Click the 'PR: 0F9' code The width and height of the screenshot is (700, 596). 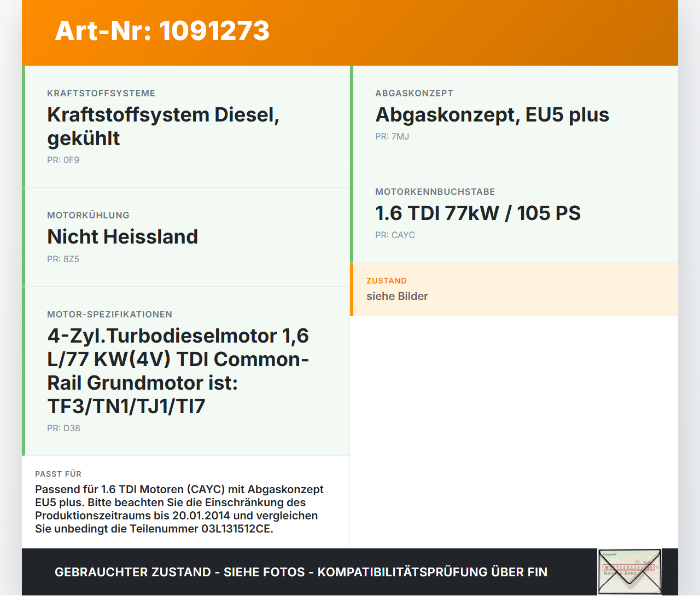(63, 160)
